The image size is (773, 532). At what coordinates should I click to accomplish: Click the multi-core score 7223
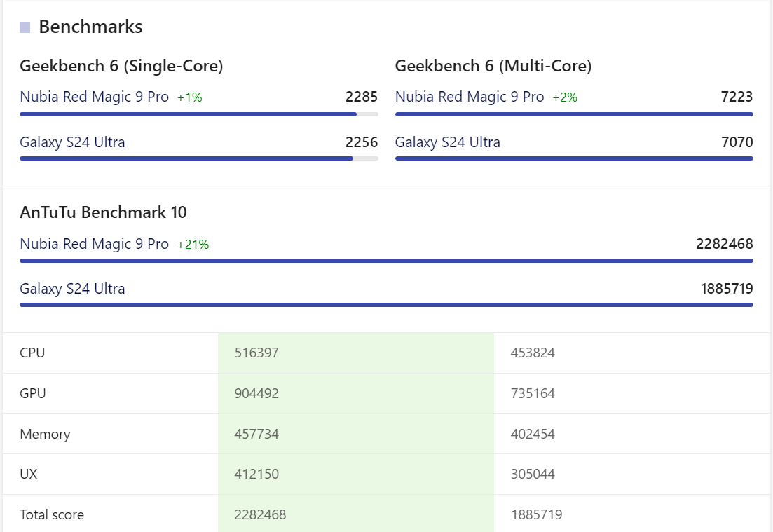coord(737,97)
